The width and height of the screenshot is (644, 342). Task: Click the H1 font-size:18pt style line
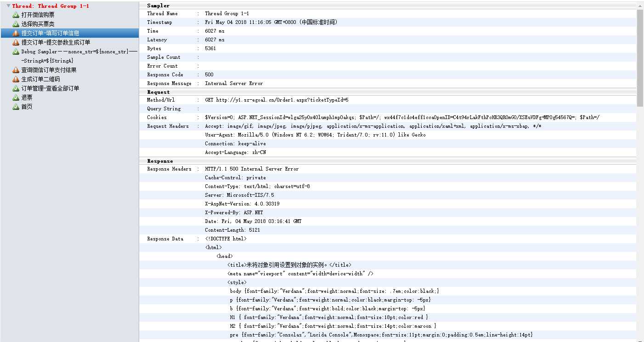click(329, 317)
